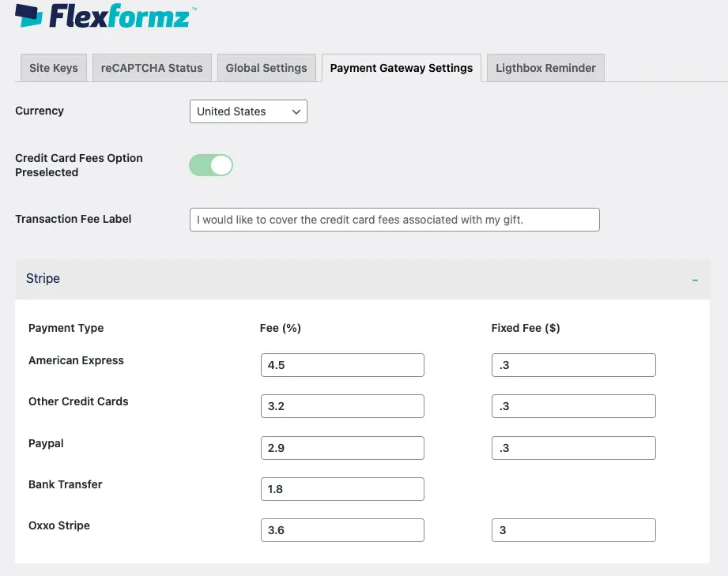
Task: Open the Currency dropdown
Action: point(248,111)
